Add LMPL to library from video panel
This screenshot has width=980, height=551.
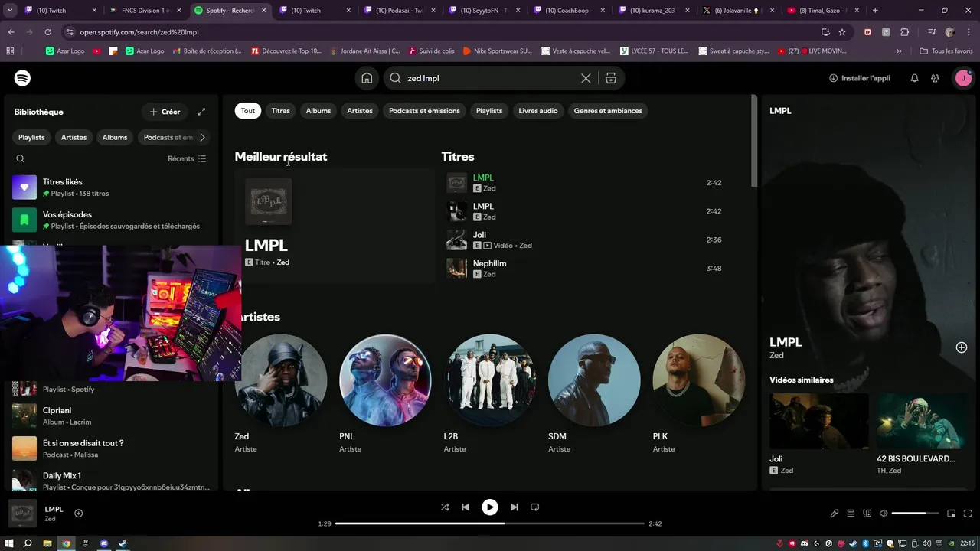click(x=962, y=347)
